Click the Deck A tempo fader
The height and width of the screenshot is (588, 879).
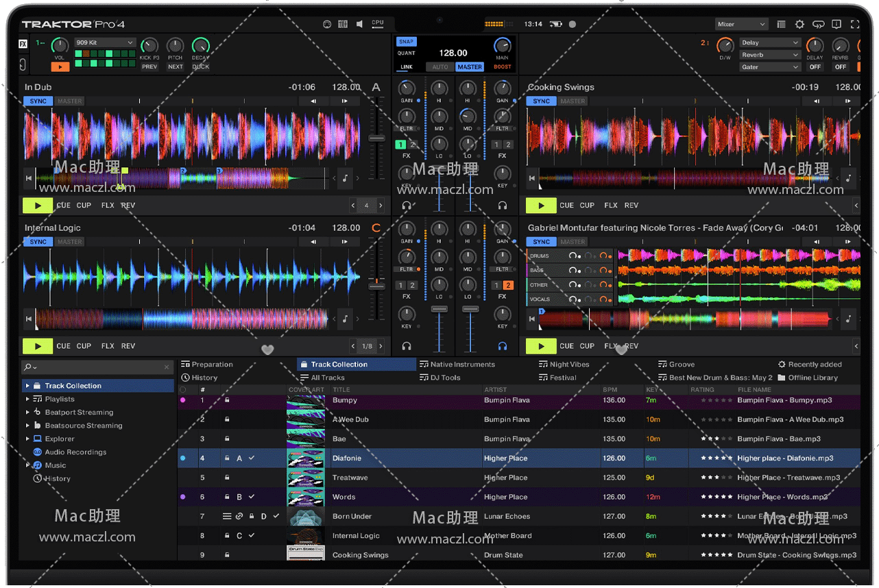376,138
